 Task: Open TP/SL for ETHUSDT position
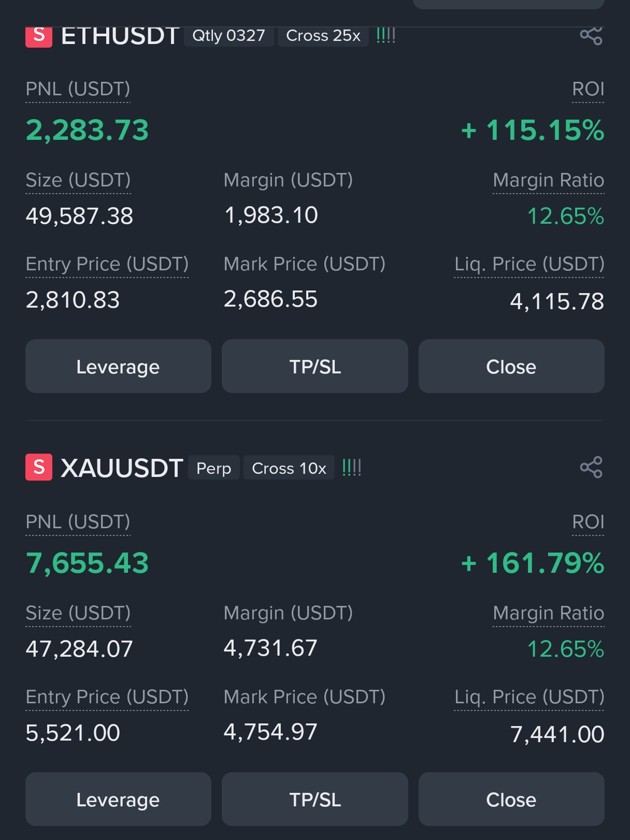[315, 366]
